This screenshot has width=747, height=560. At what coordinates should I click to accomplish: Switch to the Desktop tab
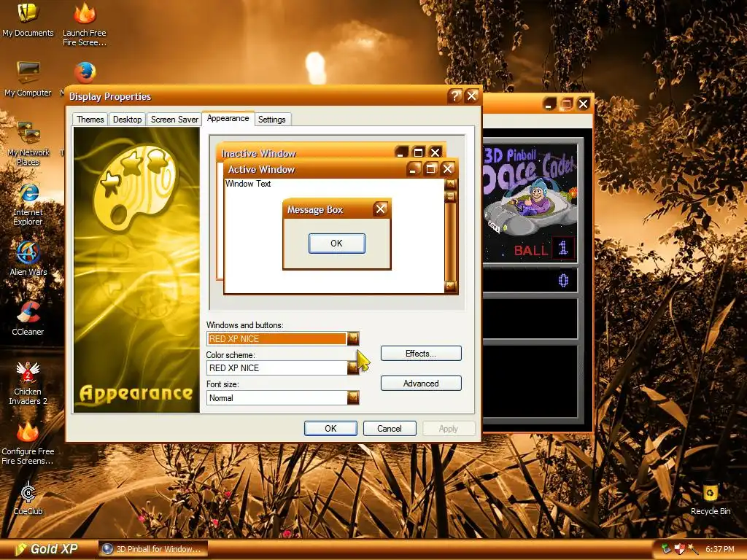coord(127,119)
